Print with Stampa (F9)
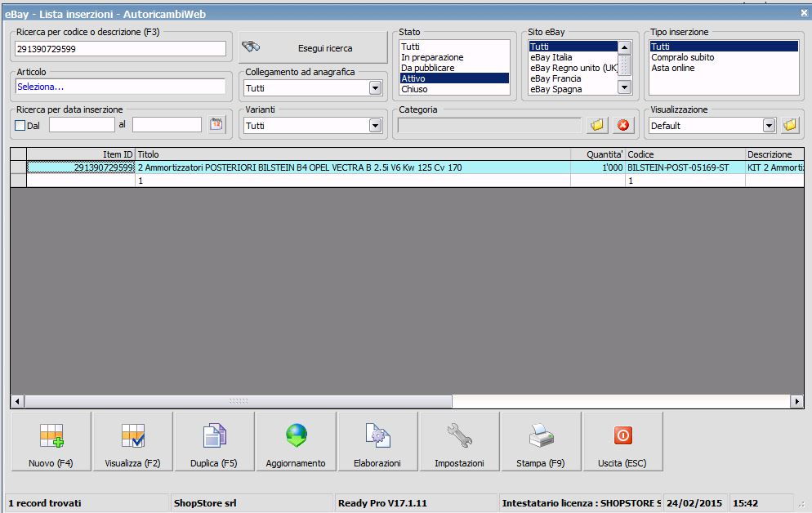The height and width of the screenshot is (513, 812). (541, 442)
